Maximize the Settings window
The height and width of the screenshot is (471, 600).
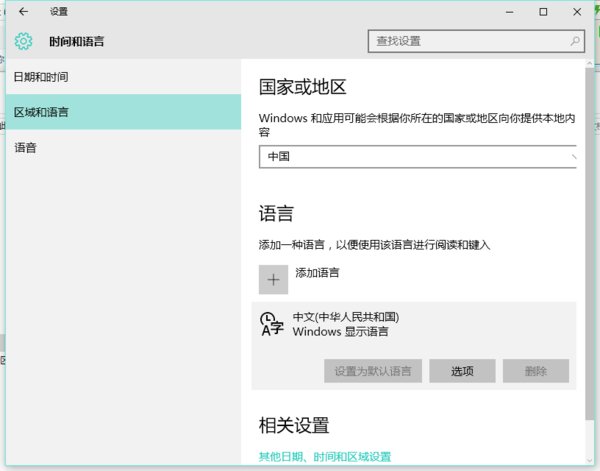click(x=543, y=12)
